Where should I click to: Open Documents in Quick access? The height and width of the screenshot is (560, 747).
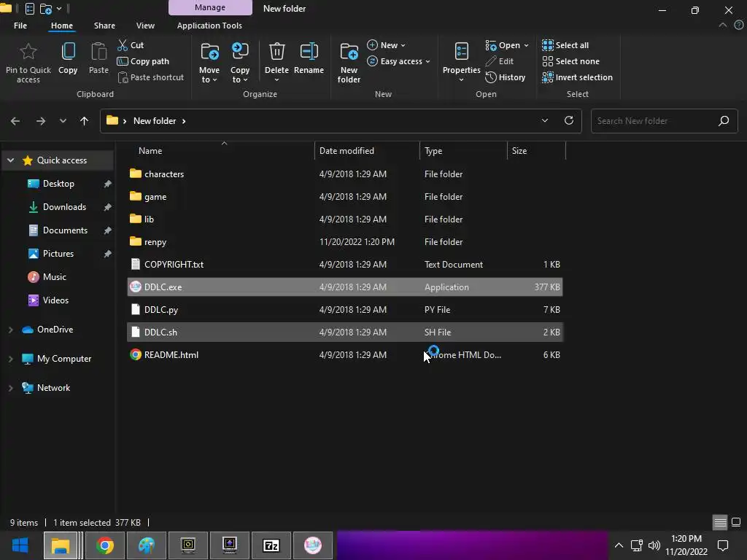[x=65, y=230]
